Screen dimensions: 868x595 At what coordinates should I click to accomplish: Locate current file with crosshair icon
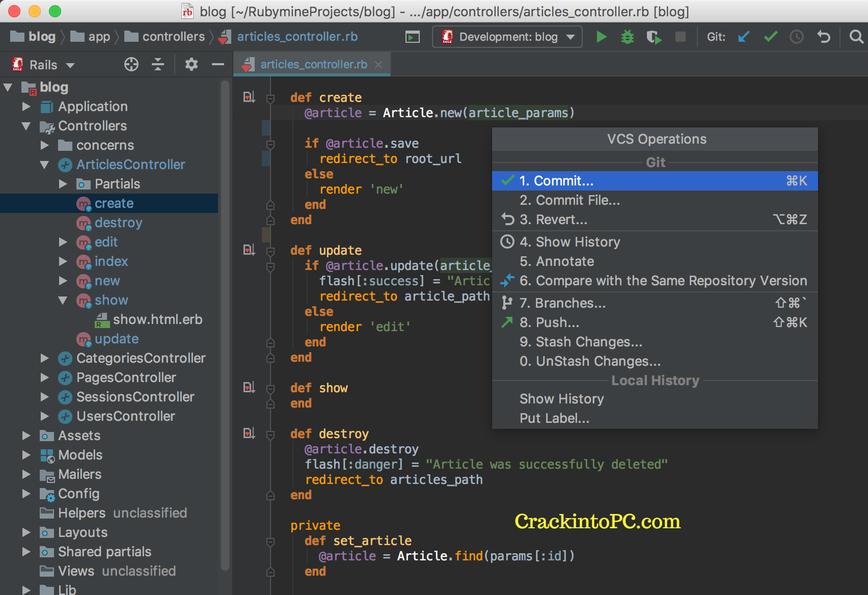point(131,64)
